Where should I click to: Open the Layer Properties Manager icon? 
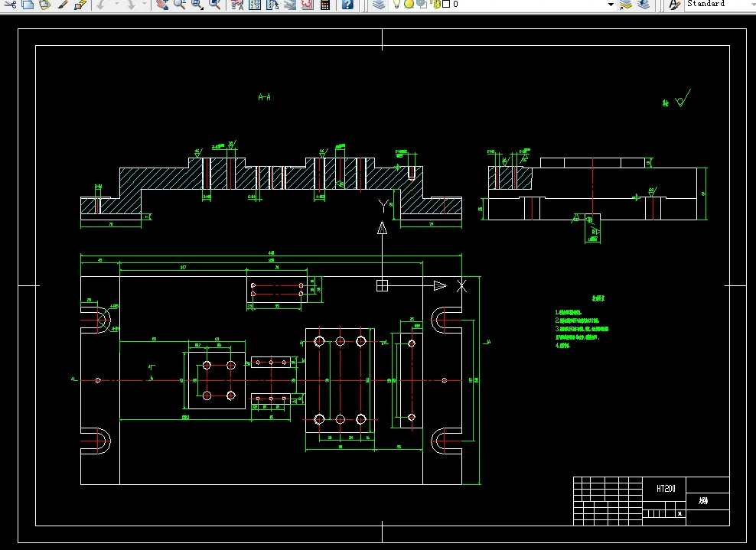pos(379,5)
